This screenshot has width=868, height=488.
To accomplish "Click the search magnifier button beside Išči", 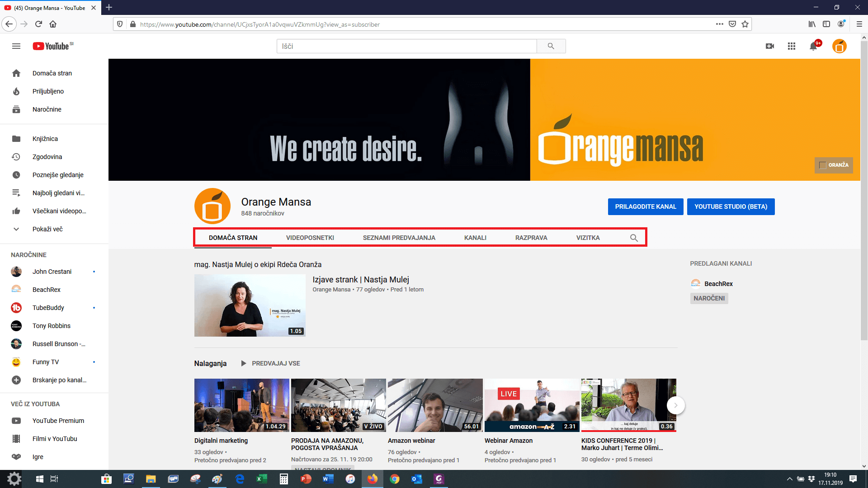I will 551,46.
